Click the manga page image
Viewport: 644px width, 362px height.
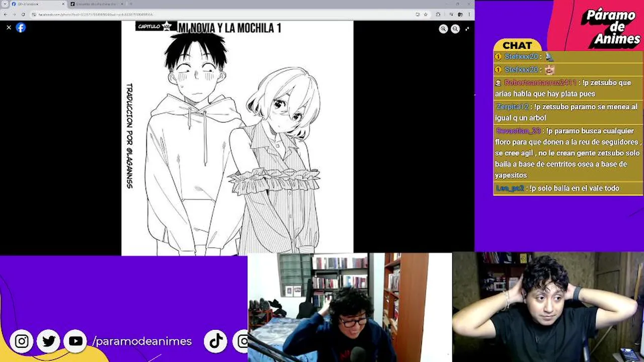(x=237, y=138)
